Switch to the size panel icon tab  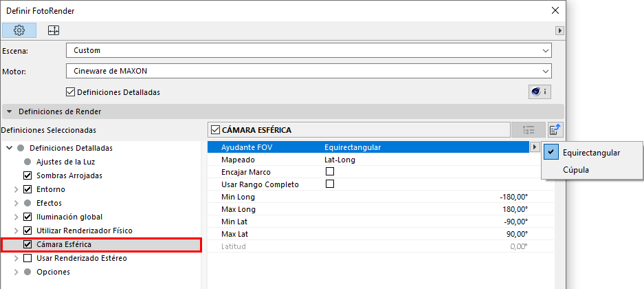54,30
